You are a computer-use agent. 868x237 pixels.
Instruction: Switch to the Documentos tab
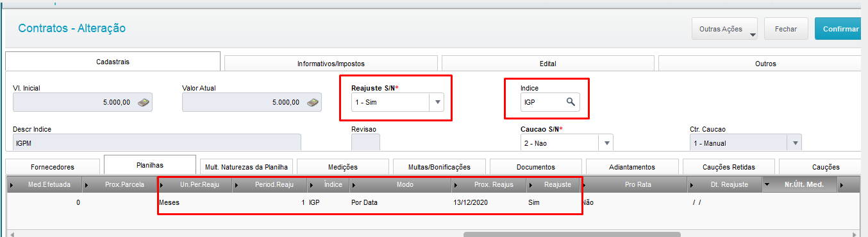coord(536,166)
